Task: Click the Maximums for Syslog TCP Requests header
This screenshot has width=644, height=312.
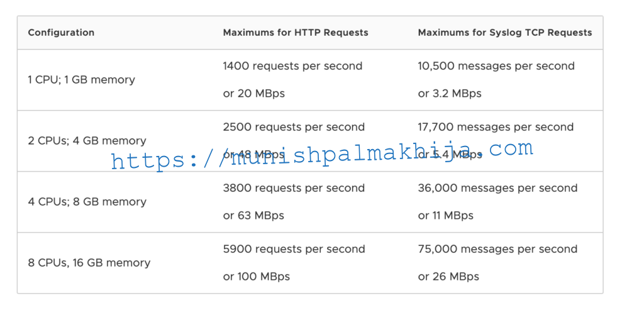Action: [505, 33]
